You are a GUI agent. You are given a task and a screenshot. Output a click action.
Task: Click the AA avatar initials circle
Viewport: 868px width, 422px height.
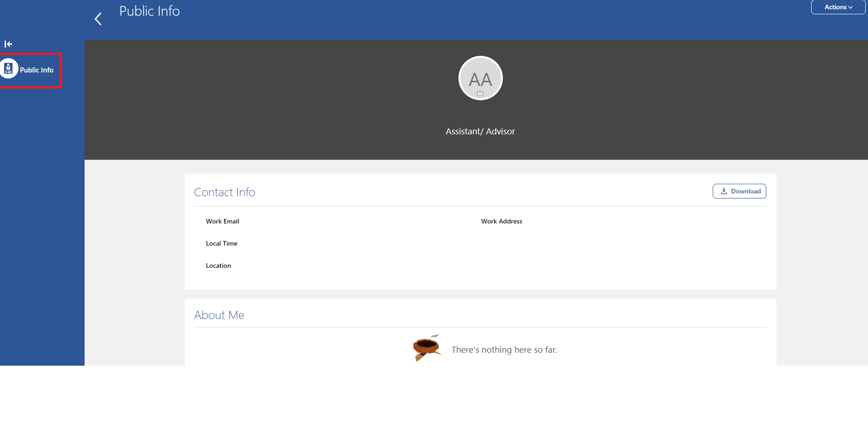480,78
